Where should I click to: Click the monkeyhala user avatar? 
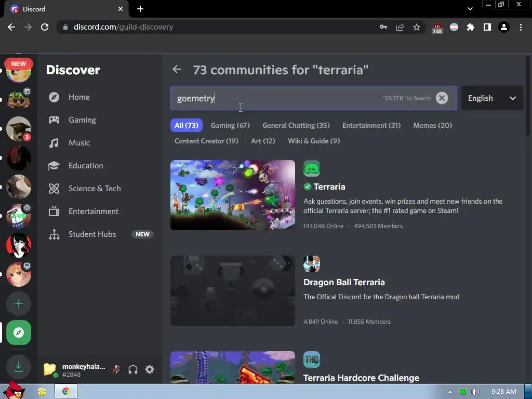[x=50, y=369]
